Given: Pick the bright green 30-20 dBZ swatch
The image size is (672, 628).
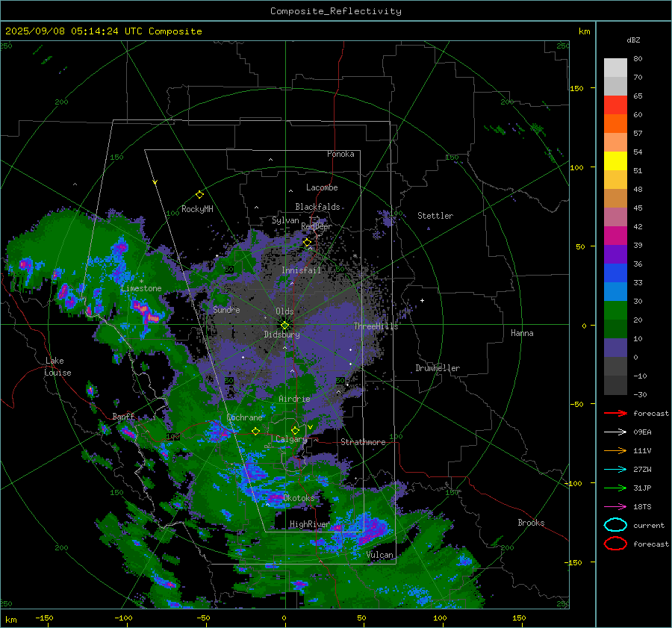Looking at the screenshot, I should tap(615, 311).
